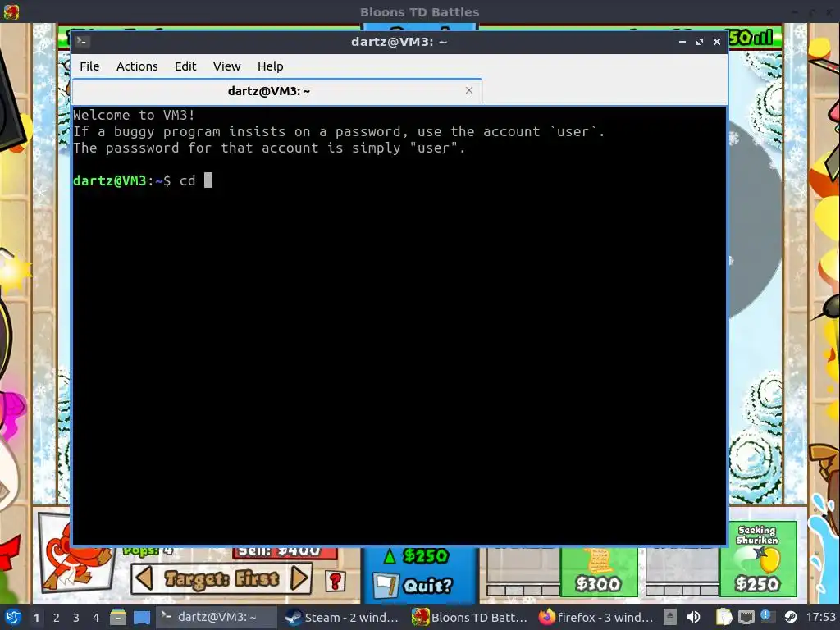840x630 pixels.
Task: Open the File menu in the terminal
Action: tap(89, 66)
